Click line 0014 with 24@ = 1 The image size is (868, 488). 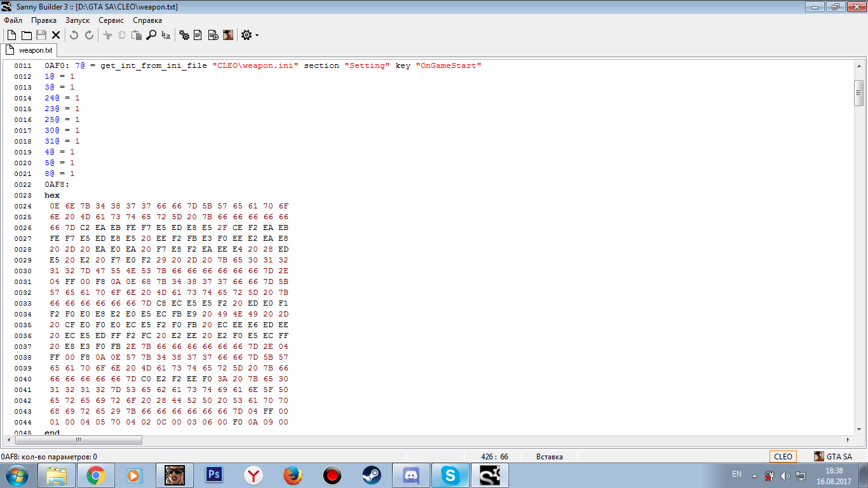click(62, 98)
